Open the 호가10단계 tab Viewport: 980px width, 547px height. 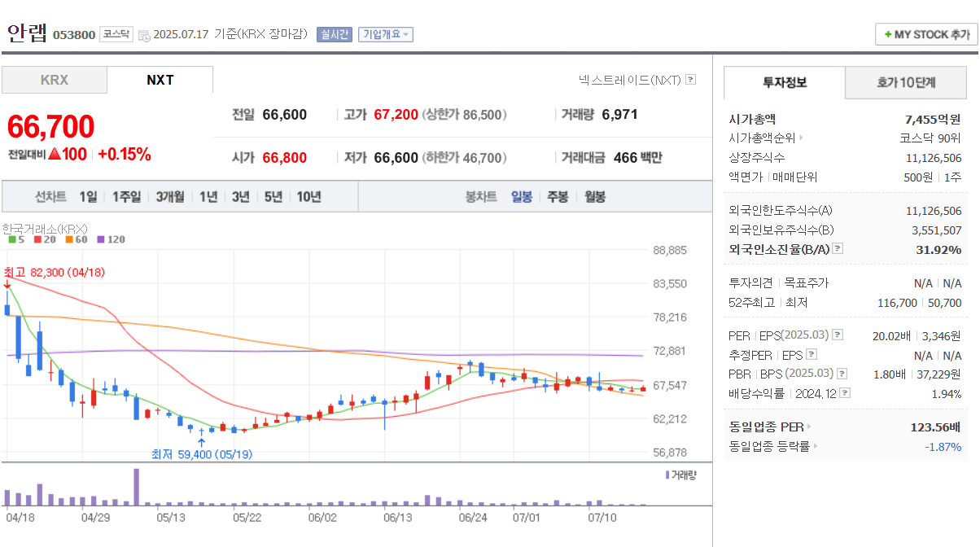(906, 82)
